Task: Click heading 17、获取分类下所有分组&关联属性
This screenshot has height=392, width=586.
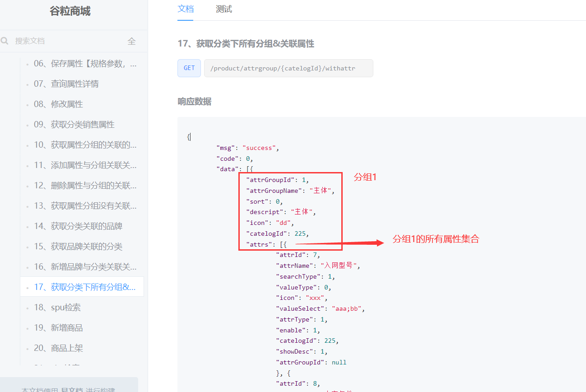Action: pyautogui.click(x=246, y=44)
